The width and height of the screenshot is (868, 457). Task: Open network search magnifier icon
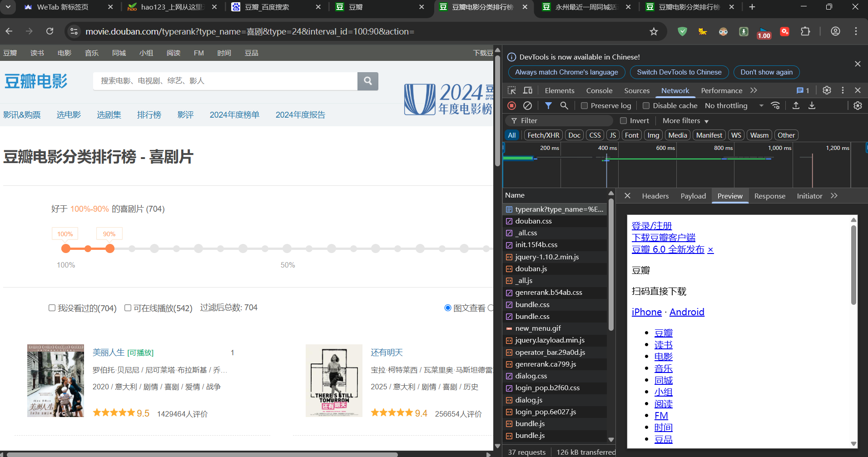pyautogui.click(x=564, y=105)
